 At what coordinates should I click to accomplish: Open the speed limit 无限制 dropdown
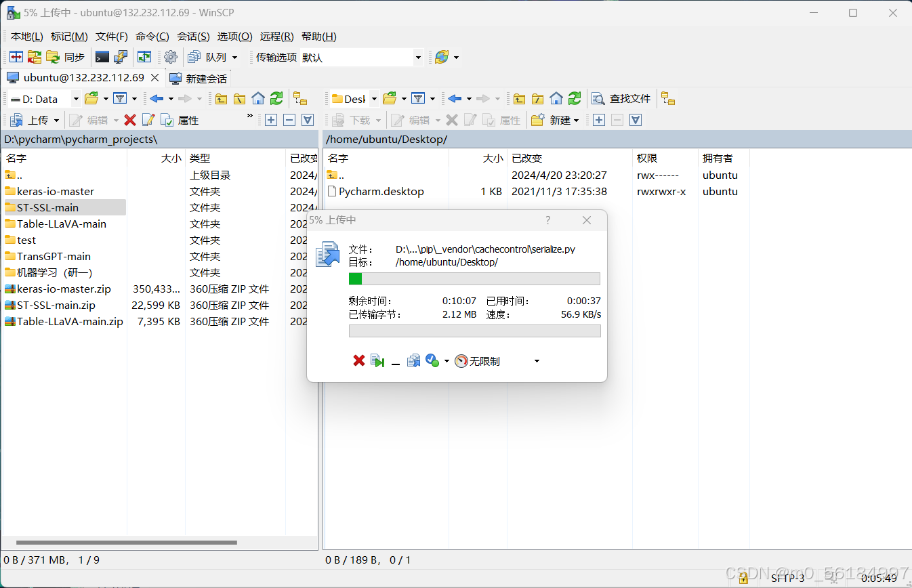click(537, 361)
